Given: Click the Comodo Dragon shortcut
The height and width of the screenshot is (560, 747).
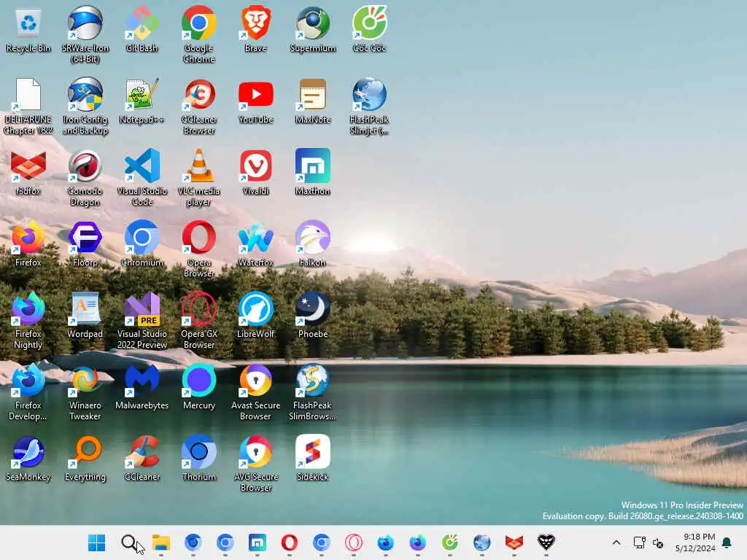Looking at the screenshot, I should coord(85,177).
